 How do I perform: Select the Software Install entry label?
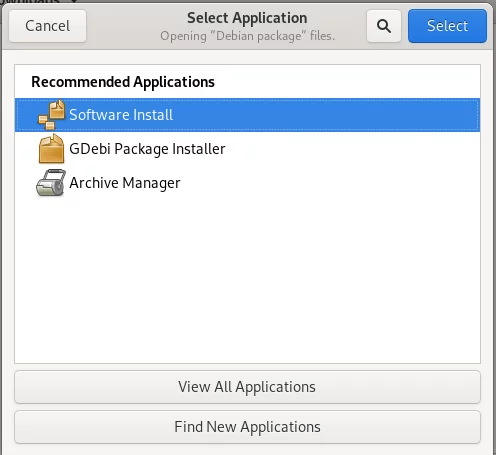[x=121, y=115]
